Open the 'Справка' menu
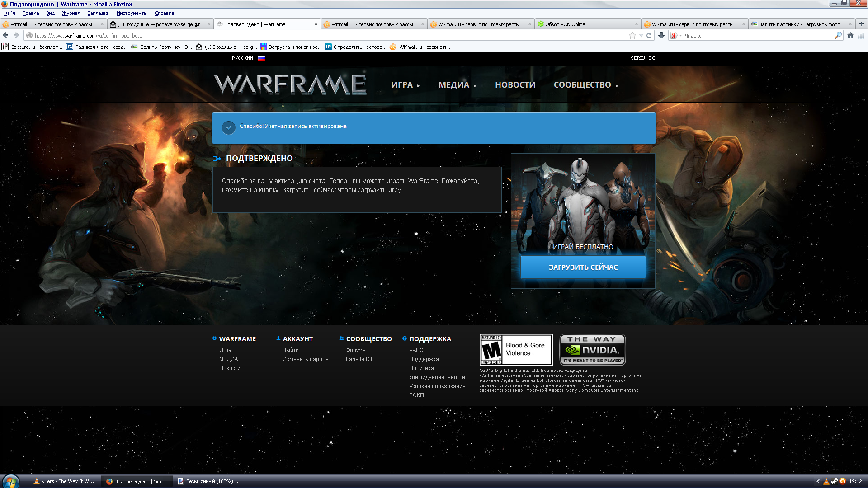Screen dimensions: 868x488 coord(164,13)
